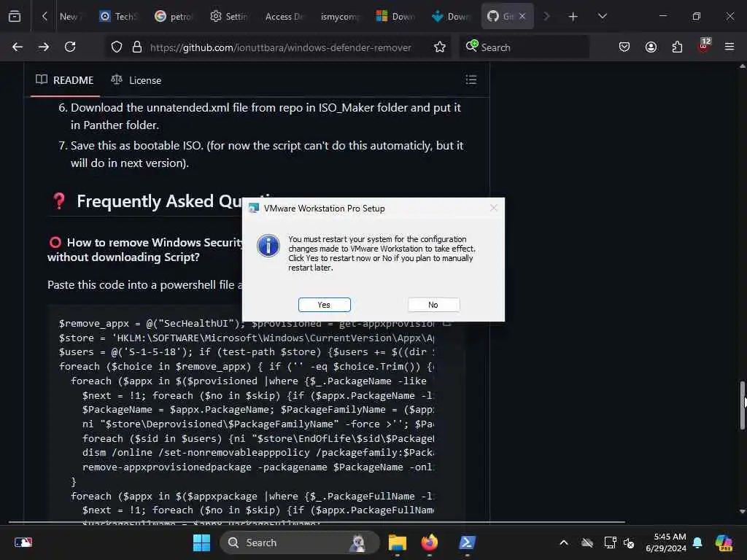Open the Extensions puzzle icon

[x=677, y=47]
